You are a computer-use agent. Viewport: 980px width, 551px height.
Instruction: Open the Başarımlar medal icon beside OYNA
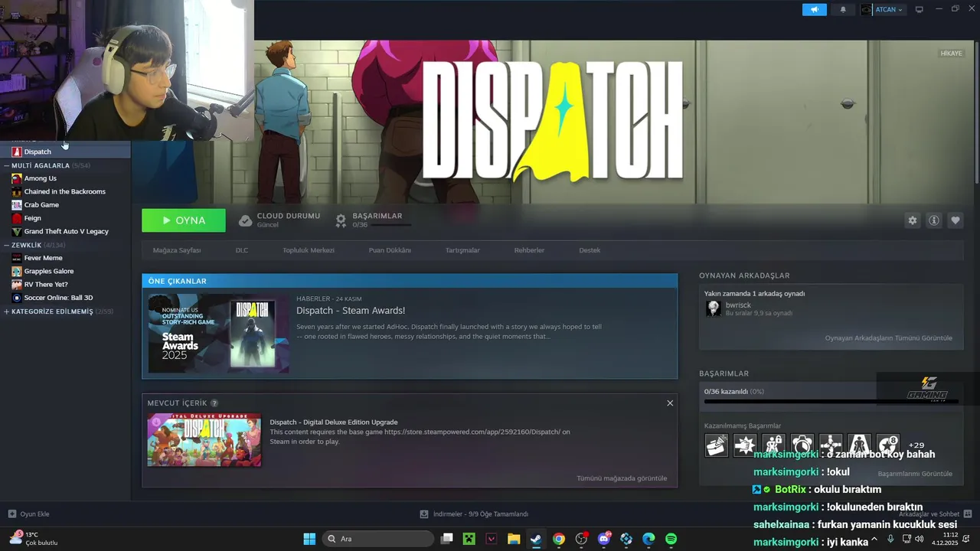(341, 220)
